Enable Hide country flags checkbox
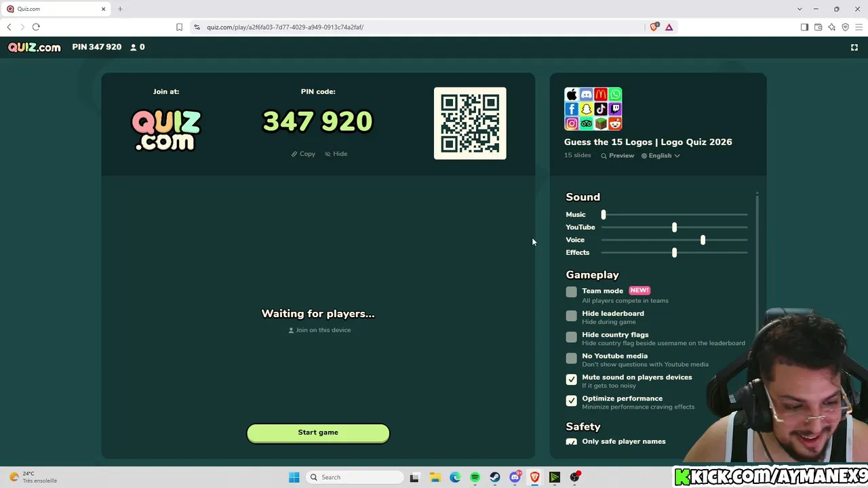868x488 pixels. [572, 337]
